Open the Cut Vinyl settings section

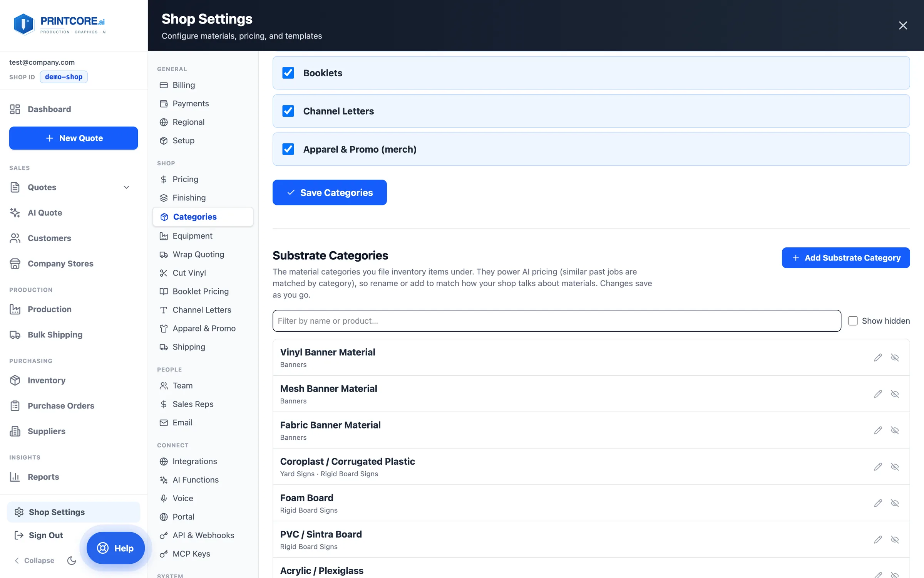click(203, 273)
